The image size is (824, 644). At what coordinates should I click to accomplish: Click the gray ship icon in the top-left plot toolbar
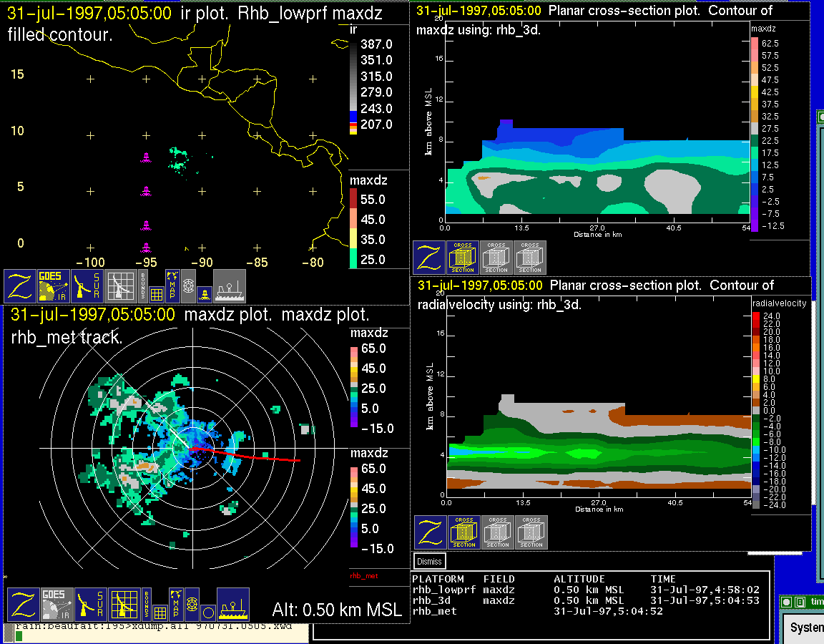[x=230, y=286]
